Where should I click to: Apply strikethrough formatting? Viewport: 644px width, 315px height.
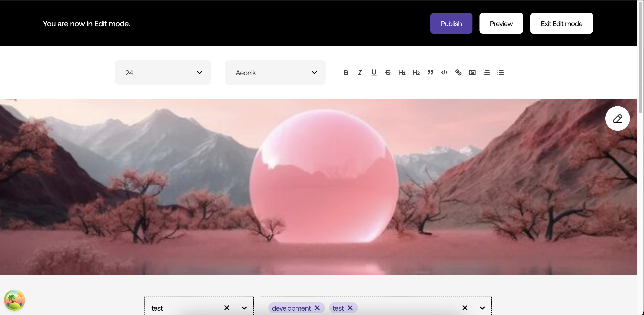[388, 72]
